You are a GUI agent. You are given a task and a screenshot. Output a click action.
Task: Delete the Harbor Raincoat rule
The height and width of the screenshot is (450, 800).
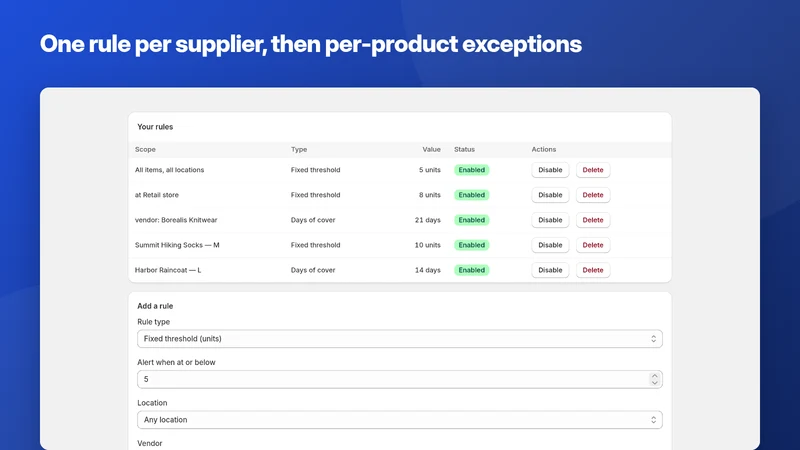[x=593, y=270]
